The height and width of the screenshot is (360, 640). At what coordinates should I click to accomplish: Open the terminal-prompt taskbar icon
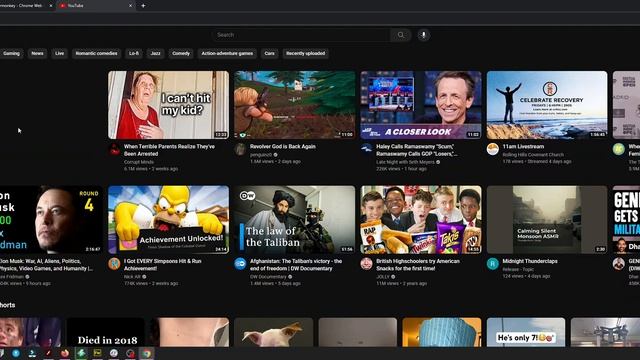coord(32,353)
